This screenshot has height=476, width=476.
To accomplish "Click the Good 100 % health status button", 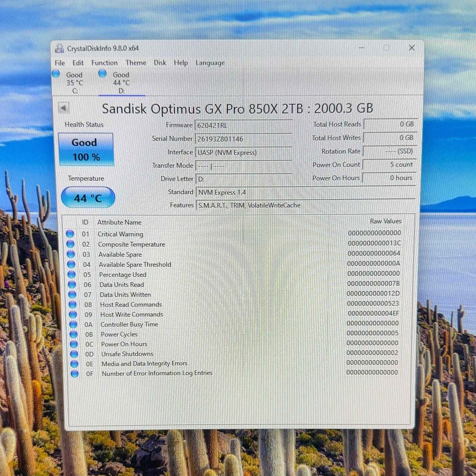I will [x=86, y=149].
